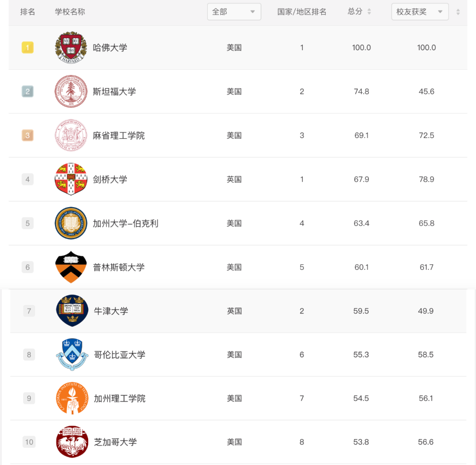Click the UC Berkeley seal logo
Viewport: 476px width, 465px height.
coord(71,223)
